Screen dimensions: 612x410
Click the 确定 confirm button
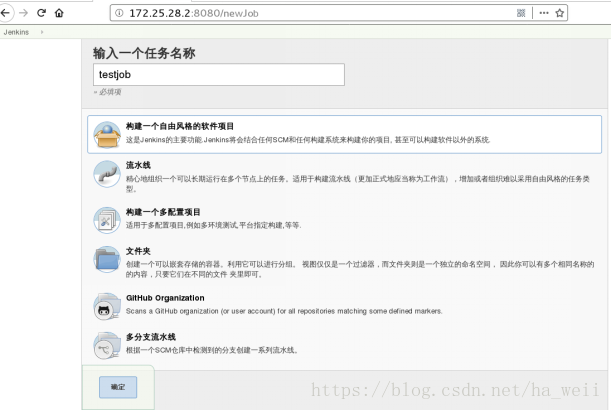pos(118,387)
